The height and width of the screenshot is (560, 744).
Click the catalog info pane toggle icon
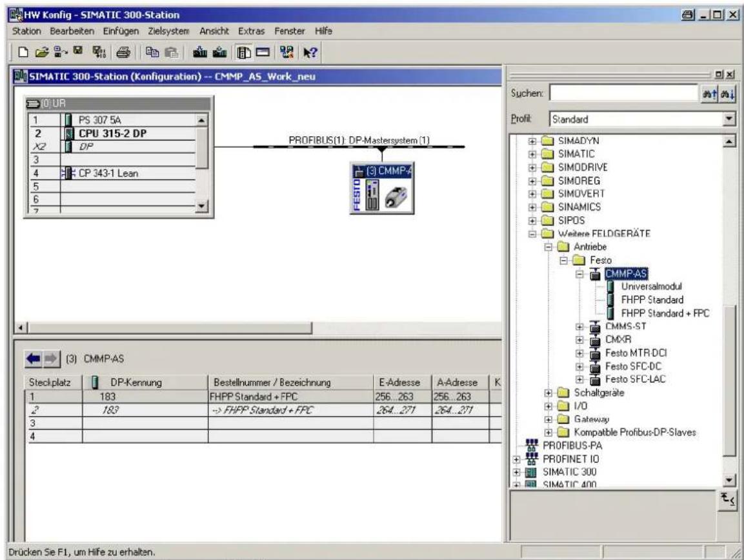click(x=727, y=499)
